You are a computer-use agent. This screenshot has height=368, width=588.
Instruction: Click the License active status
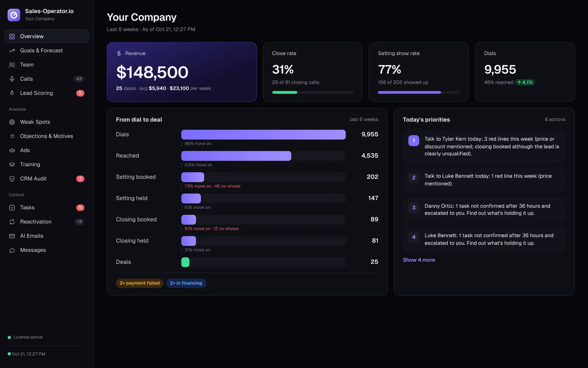[25, 337]
